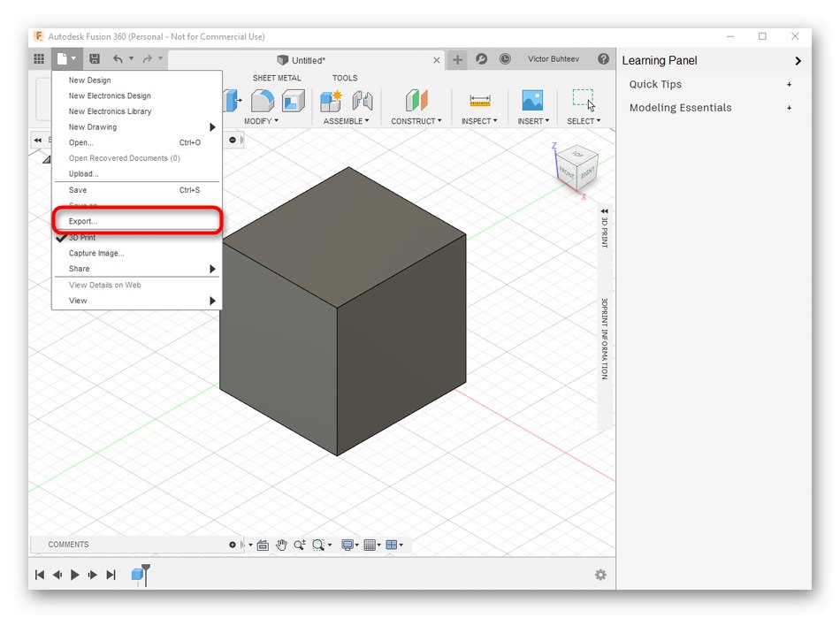Toggle the 3D Print checked menu item
The image size is (840, 618).
pyautogui.click(x=82, y=238)
